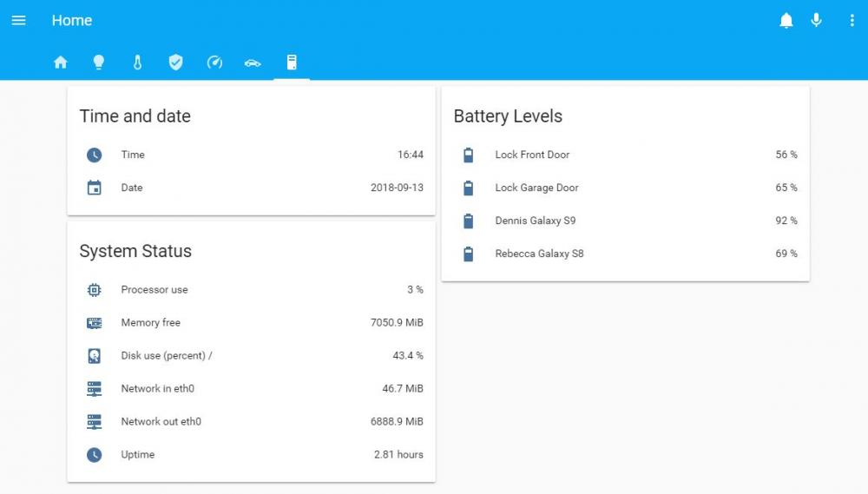Viewport: 868px width, 494px height.
Task: Select the car tab
Action: (x=253, y=63)
